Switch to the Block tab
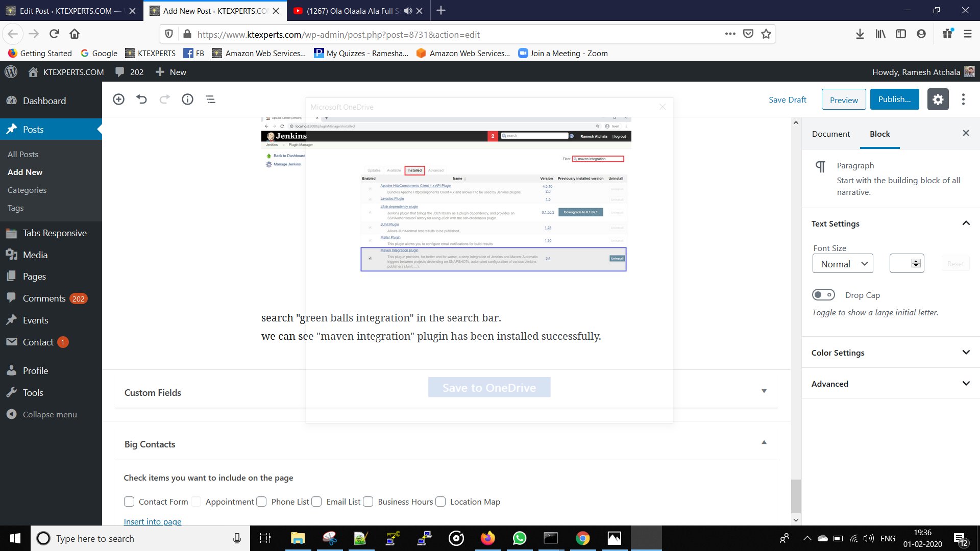The height and width of the screenshot is (551, 980). coord(880,134)
